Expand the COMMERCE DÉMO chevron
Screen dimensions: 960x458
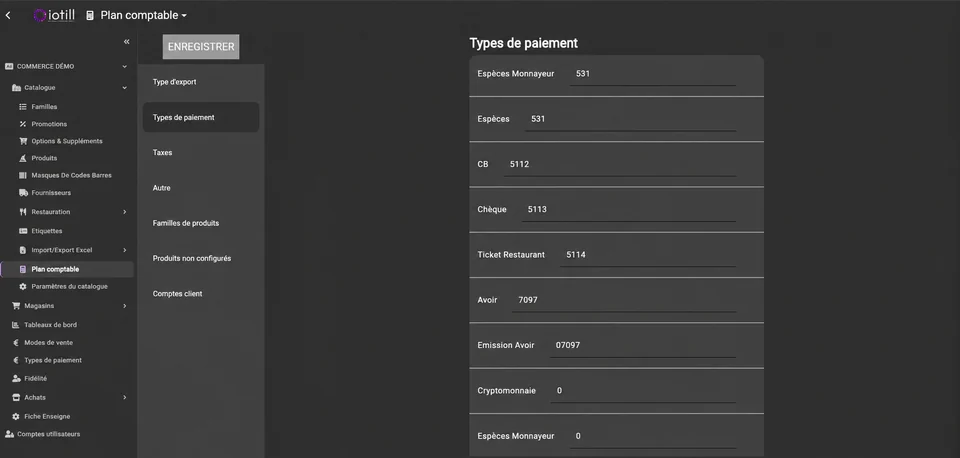(124, 66)
